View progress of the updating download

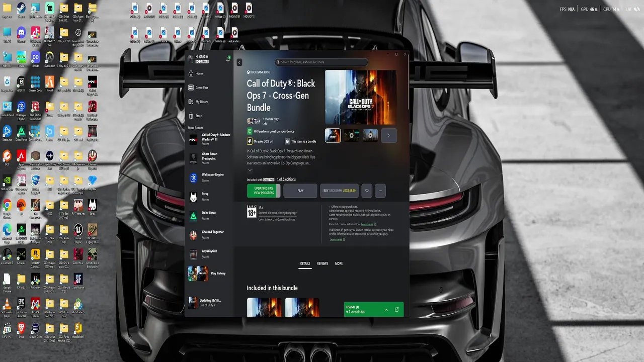pyautogui.click(x=264, y=191)
